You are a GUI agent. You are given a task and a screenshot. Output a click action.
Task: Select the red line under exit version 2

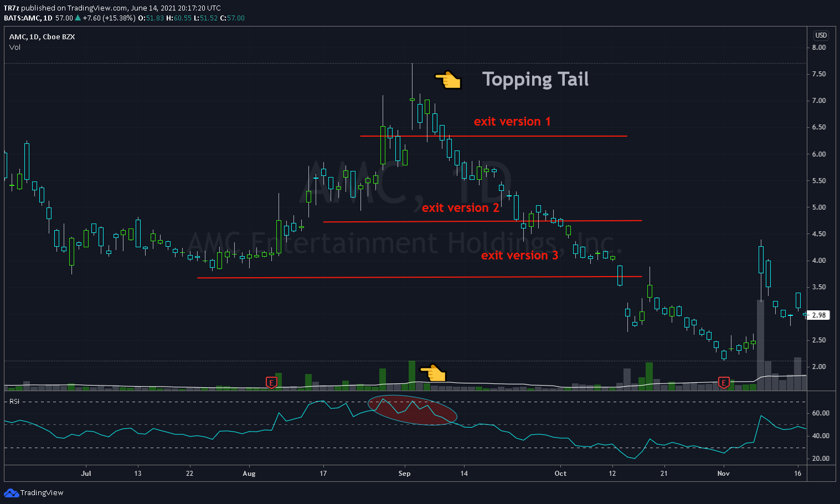(482, 221)
